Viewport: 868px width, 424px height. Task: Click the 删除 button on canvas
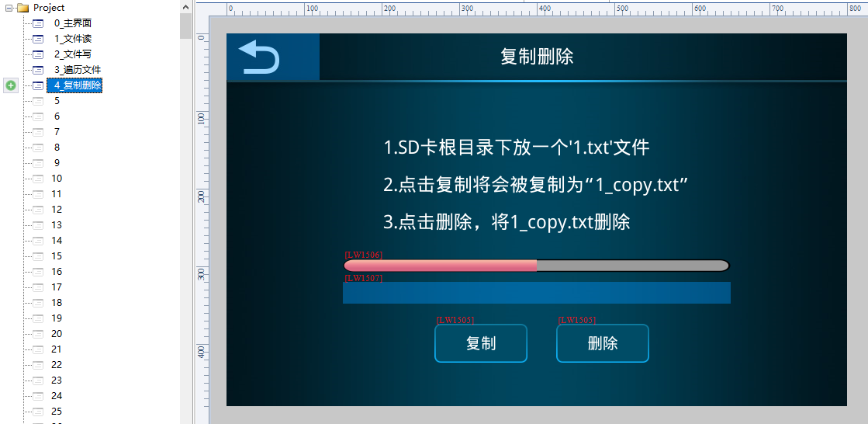603,343
